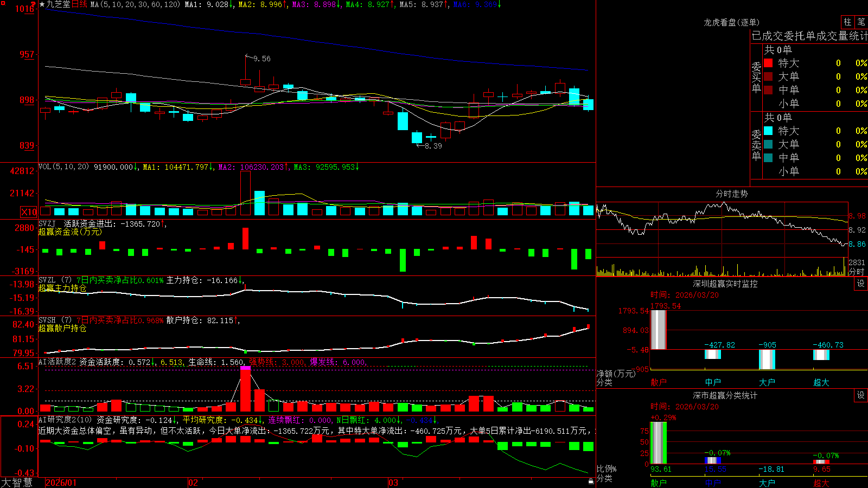Click the 中户 bar showing -427.82
Viewport: 868px width, 488px height.
pyautogui.click(x=712, y=354)
